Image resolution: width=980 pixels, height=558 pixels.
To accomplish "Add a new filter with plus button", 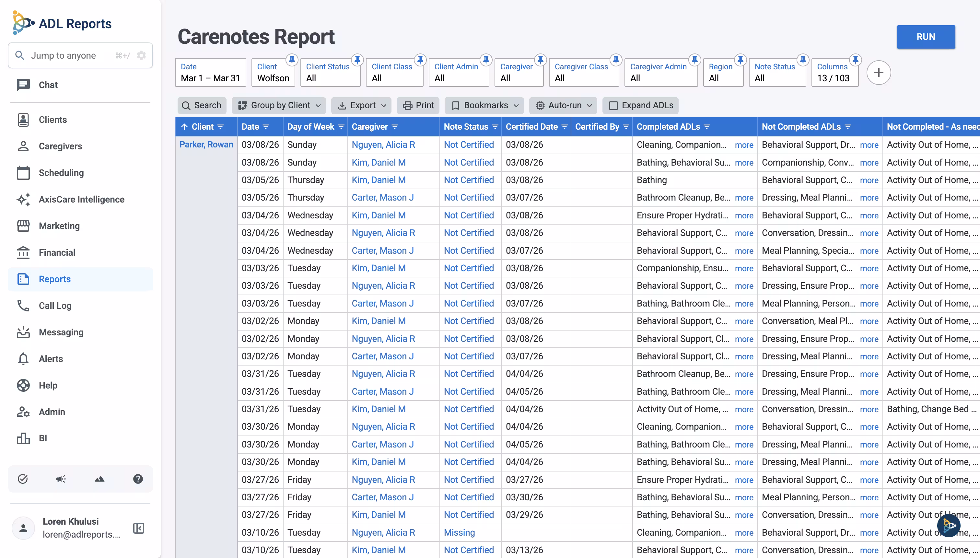I will pos(879,73).
